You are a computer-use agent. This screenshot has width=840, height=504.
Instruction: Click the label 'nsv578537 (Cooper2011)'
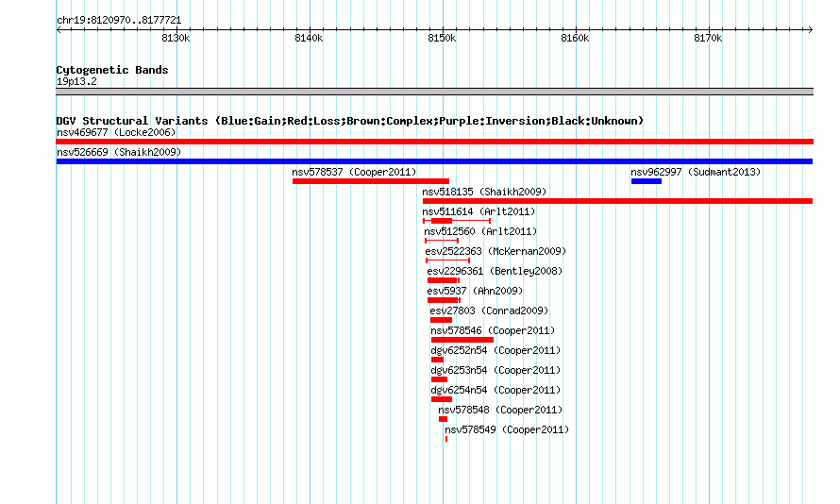pos(354,172)
